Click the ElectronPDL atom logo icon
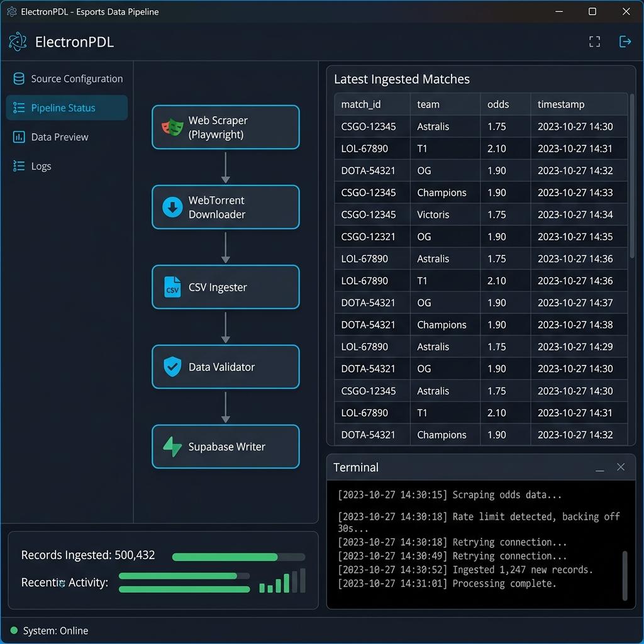Image resolution: width=644 pixels, height=644 pixels. click(18, 42)
